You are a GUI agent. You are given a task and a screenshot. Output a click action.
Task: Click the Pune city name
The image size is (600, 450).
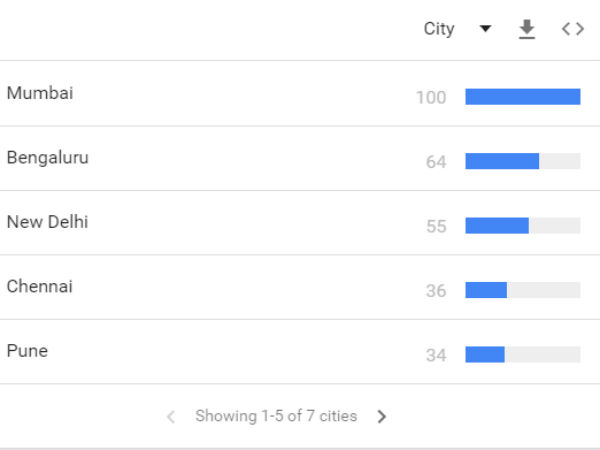(x=27, y=351)
